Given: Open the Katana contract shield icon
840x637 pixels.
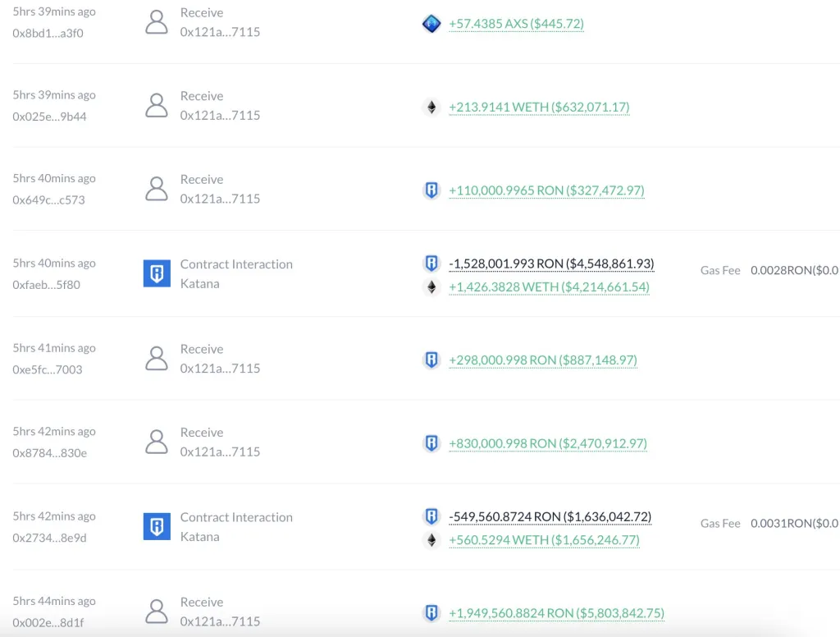Looking at the screenshot, I should [x=157, y=273].
